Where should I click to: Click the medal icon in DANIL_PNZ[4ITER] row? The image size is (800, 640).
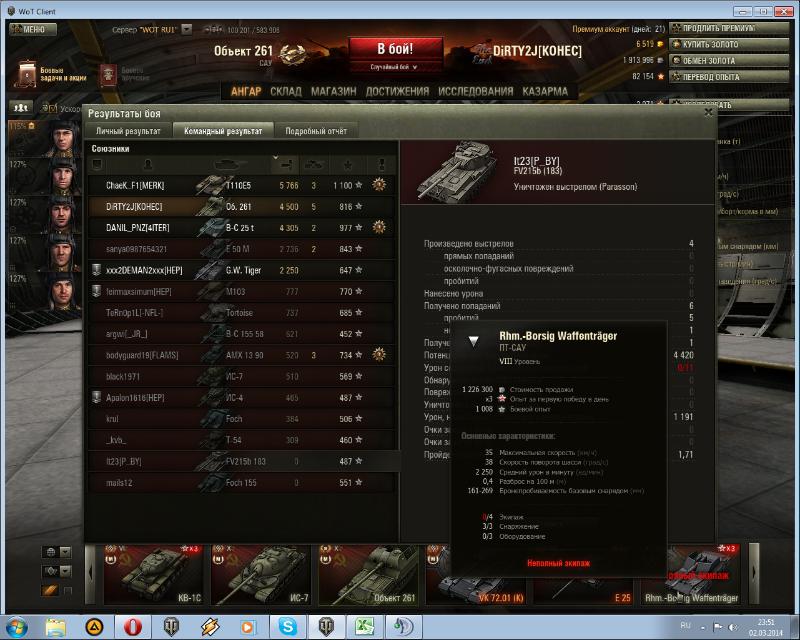[379, 227]
